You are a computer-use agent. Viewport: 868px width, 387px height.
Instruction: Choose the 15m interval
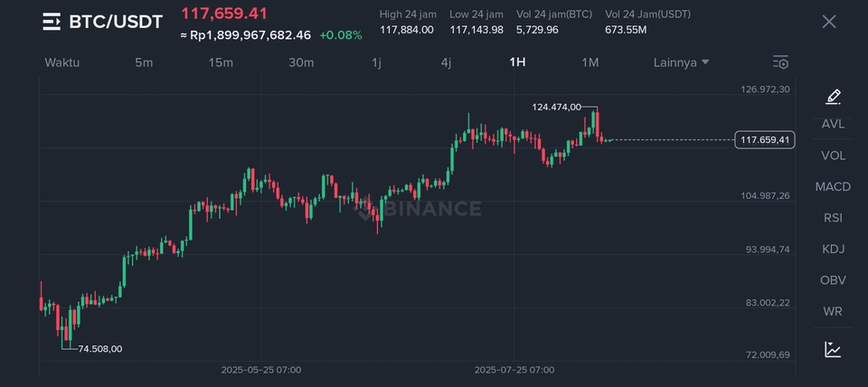(x=221, y=62)
